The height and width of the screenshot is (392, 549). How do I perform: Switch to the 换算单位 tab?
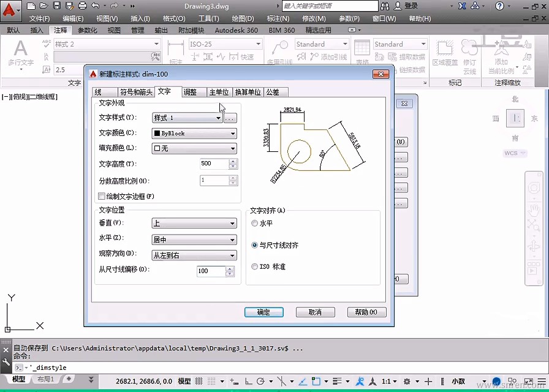(248, 92)
